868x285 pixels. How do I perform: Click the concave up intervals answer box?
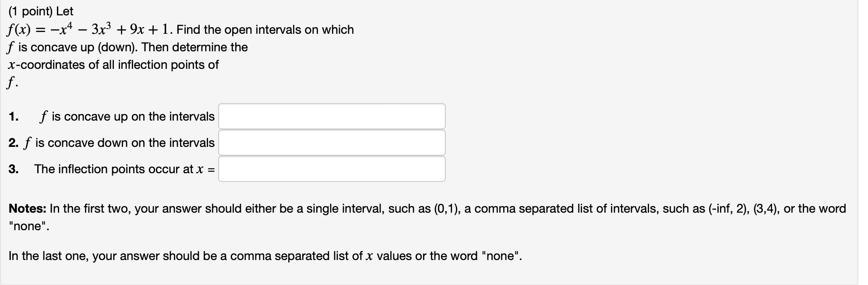(x=332, y=116)
